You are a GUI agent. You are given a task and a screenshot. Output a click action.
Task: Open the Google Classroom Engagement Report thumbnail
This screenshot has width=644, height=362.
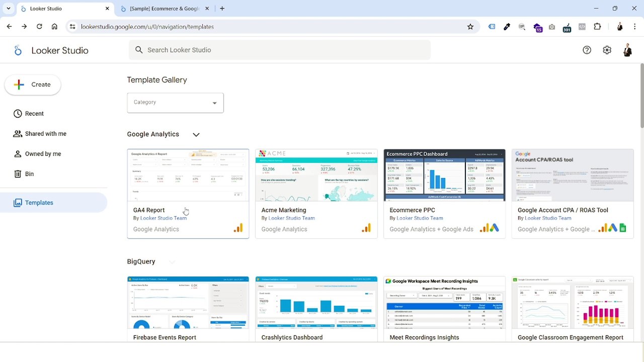click(573, 303)
